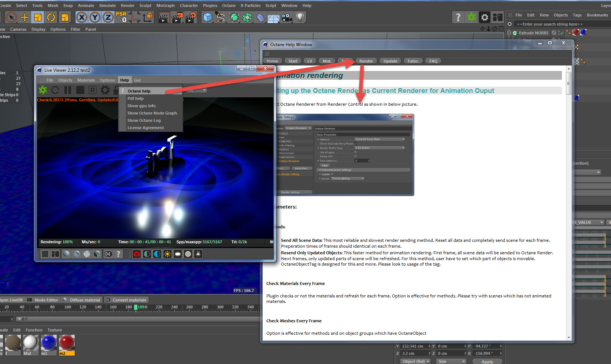This screenshot has height=364, width=611.
Task: Open the Tutor. help section
Action: pyautogui.click(x=413, y=61)
